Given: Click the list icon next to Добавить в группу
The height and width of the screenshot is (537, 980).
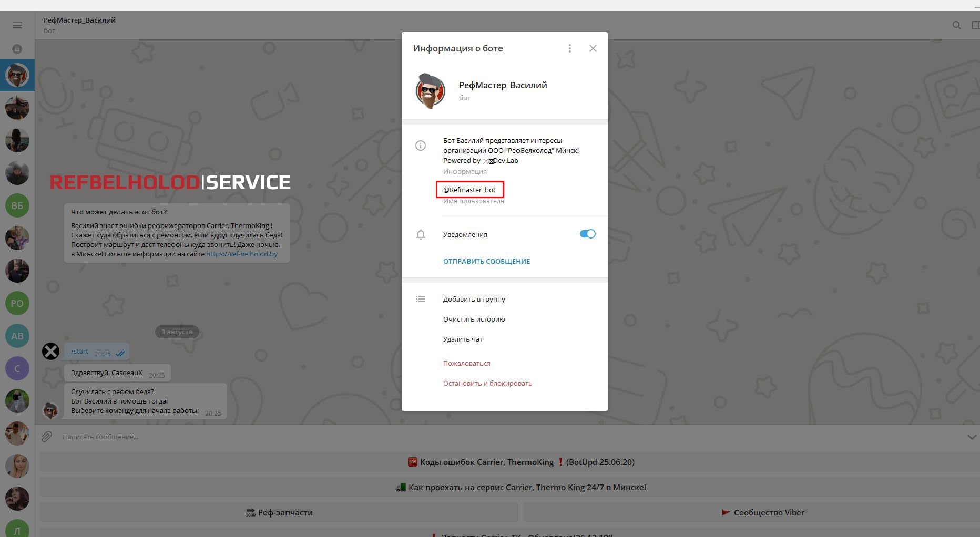Looking at the screenshot, I should 421,299.
